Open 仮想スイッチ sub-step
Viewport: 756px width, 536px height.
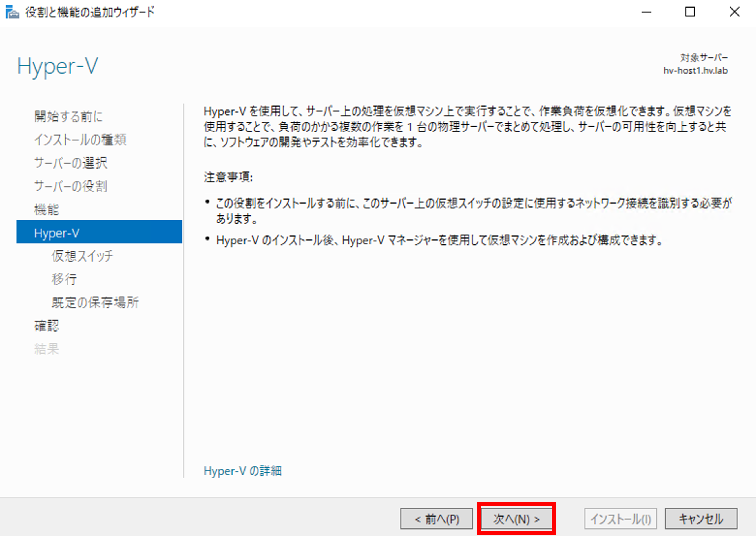point(82,256)
